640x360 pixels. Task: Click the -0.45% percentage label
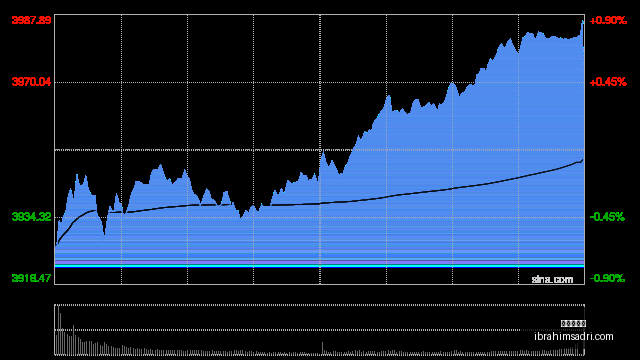607,217
